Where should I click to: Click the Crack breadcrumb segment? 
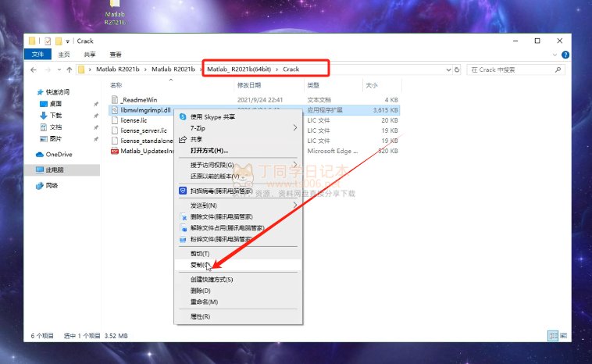point(291,70)
